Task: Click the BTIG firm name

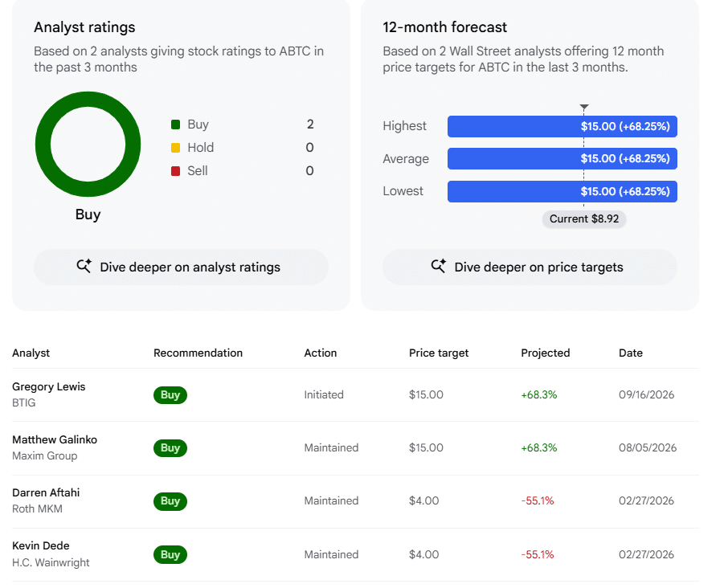Action: (x=23, y=403)
